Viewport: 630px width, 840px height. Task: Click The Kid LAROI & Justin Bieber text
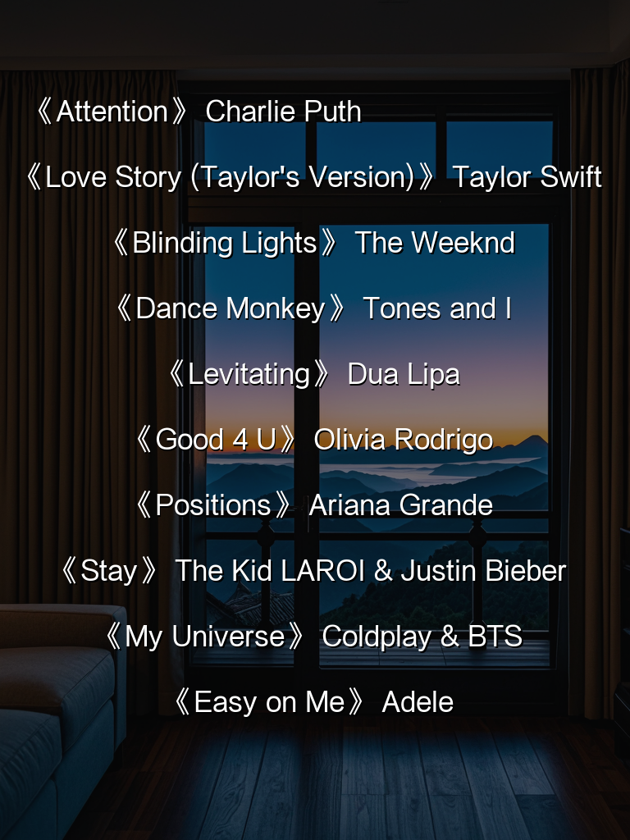tap(371, 571)
